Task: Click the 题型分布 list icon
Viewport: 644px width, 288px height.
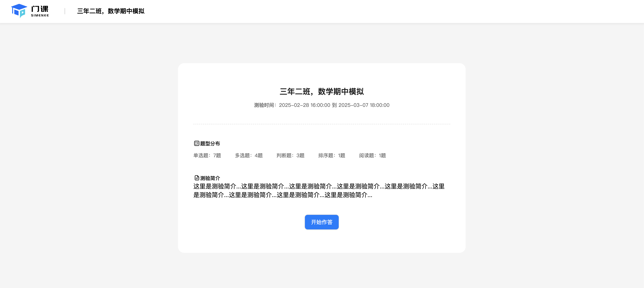Action: (197, 143)
